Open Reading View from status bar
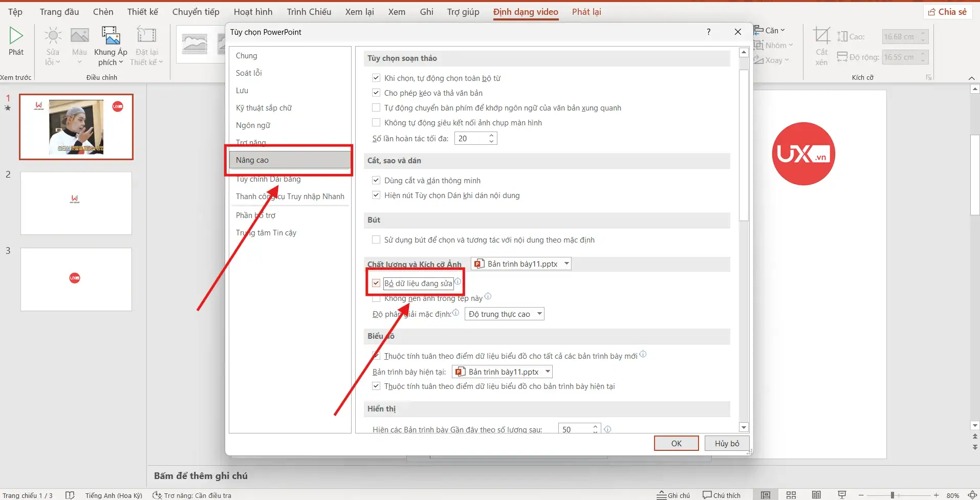This screenshot has width=980, height=500. tap(816, 495)
